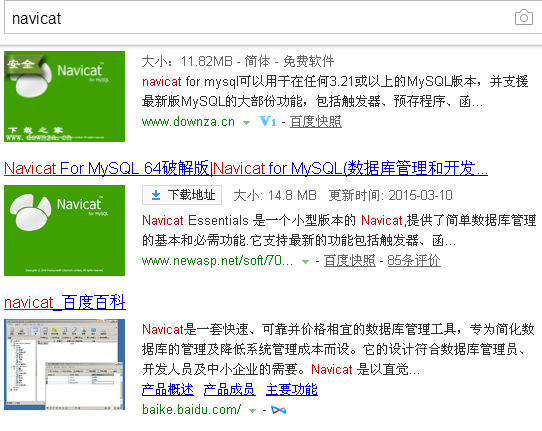Open the 产品概述 sublink
Viewport: 542px width, 431px height.
click(x=168, y=390)
